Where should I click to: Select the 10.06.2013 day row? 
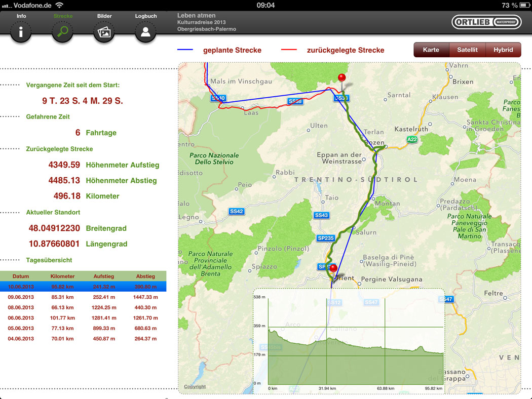pyautogui.click(x=83, y=287)
